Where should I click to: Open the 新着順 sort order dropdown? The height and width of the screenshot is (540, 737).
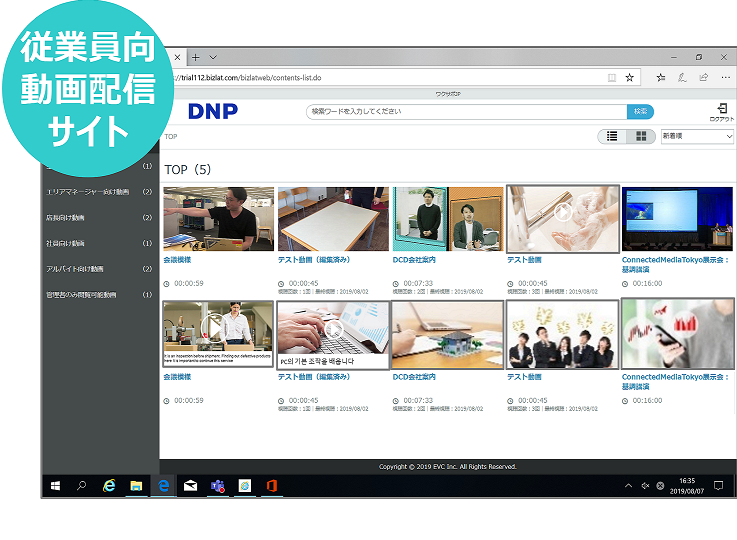tap(696, 136)
